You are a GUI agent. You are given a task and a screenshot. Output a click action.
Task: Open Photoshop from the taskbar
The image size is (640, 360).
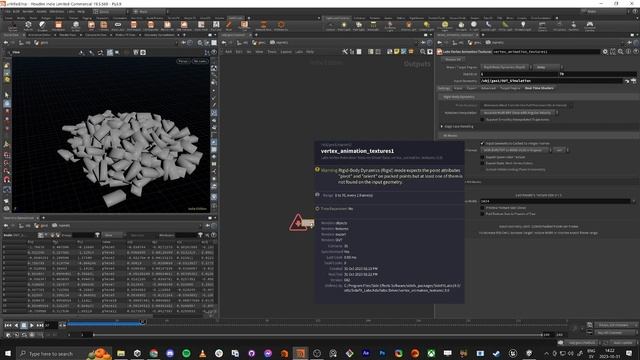point(382,353)
